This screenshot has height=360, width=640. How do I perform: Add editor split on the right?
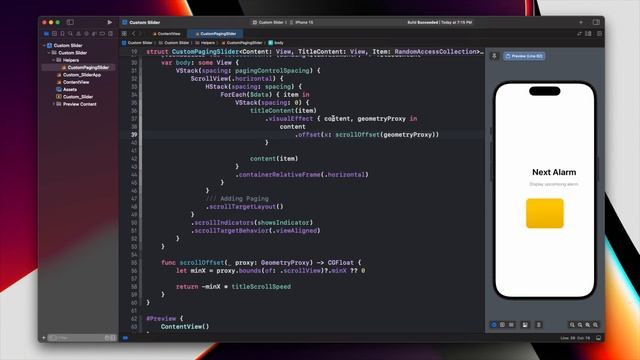[x=599, y=33]
